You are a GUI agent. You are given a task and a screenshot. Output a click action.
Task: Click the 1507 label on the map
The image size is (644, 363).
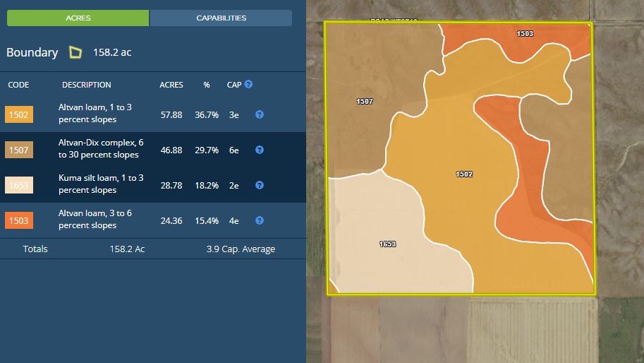pyautogui.click(x=365, y=102)
